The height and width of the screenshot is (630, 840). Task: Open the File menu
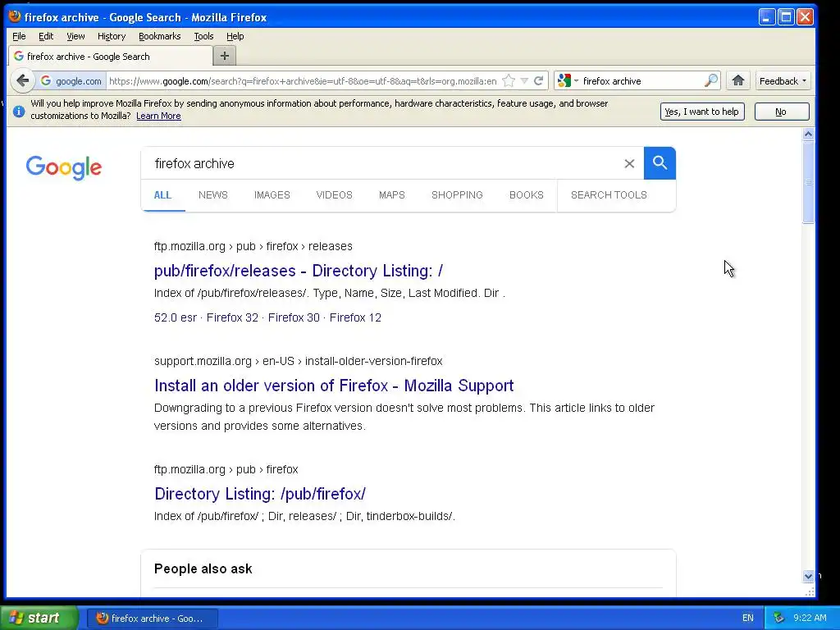(x=19, y=36)
